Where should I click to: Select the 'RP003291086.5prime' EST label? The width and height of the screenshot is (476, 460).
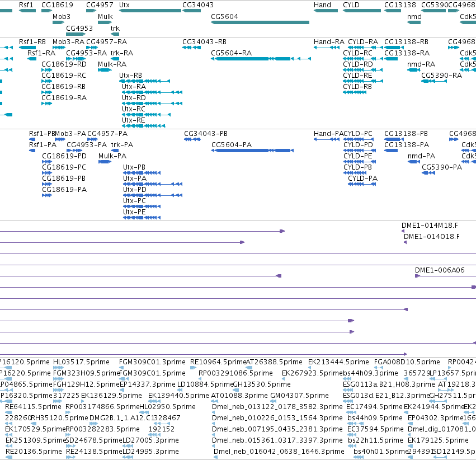[235, 373]
